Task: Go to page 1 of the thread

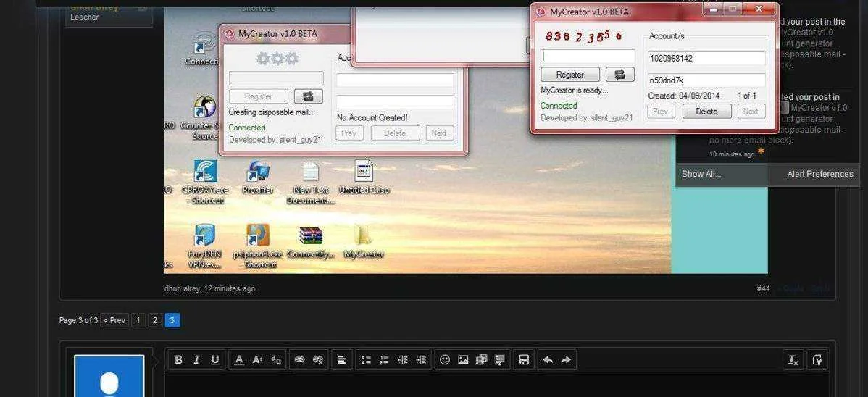Action: (138, 320)
